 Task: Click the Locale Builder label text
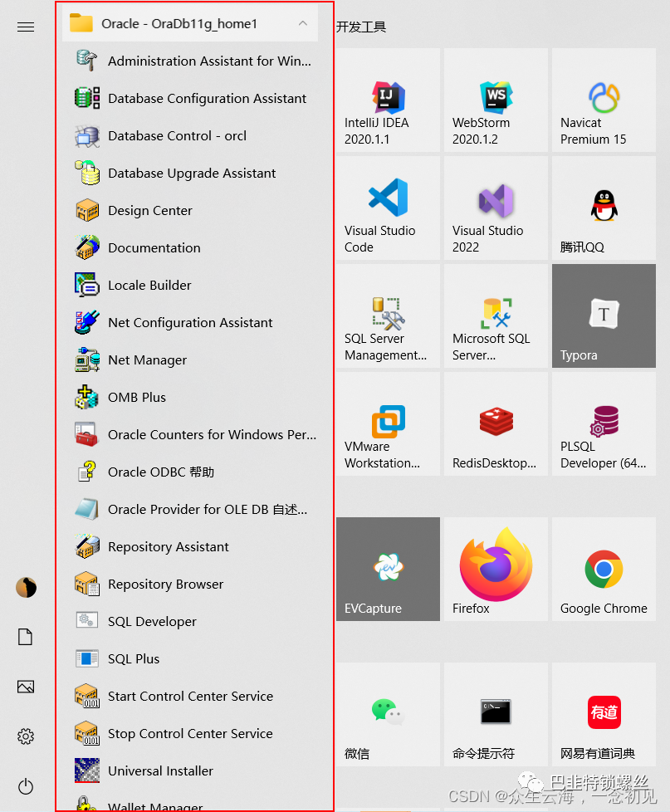pos(149,286)
